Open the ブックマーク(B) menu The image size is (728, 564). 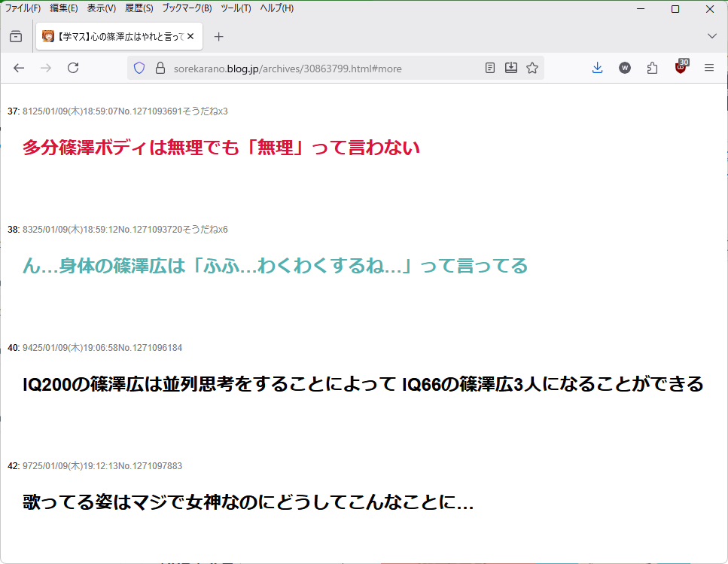(187, 8)
